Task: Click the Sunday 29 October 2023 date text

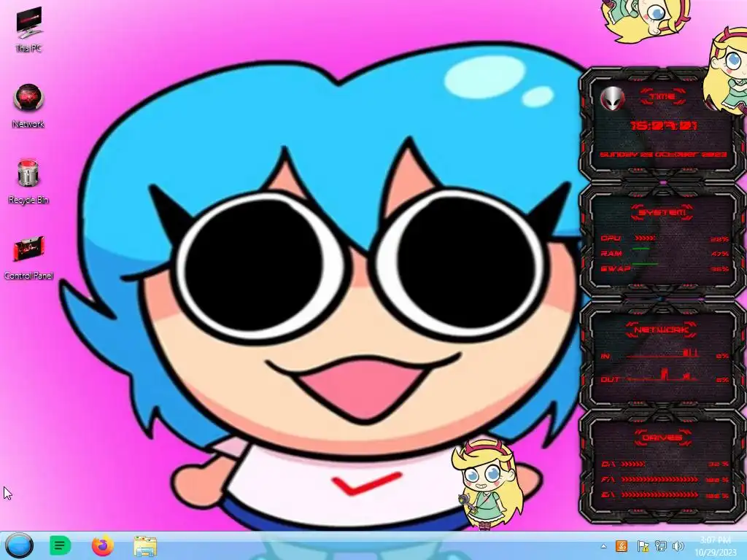Action: [x=663, y=155]
